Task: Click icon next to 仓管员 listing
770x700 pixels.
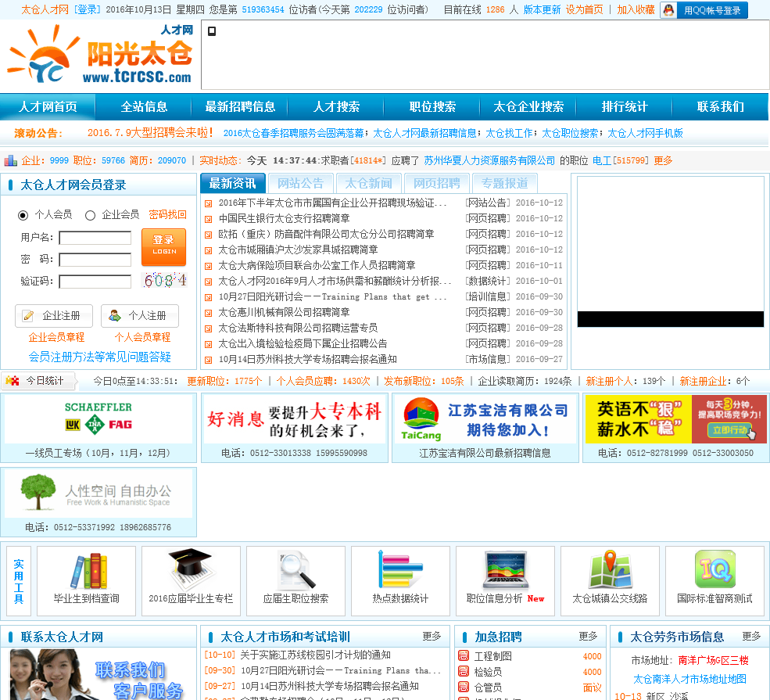Action: [x=463, y=687]
